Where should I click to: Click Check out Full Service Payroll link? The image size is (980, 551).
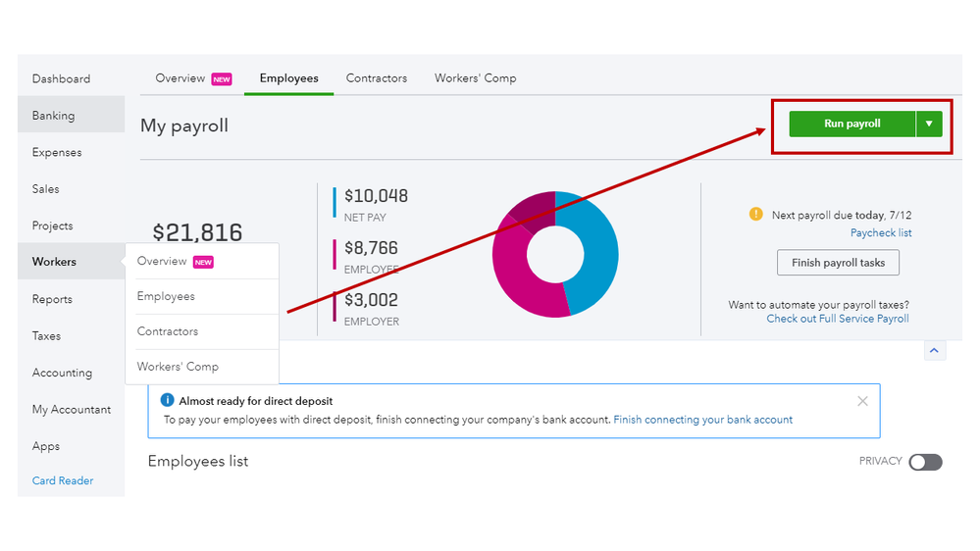pyautogui.click(x=838, y=319)
